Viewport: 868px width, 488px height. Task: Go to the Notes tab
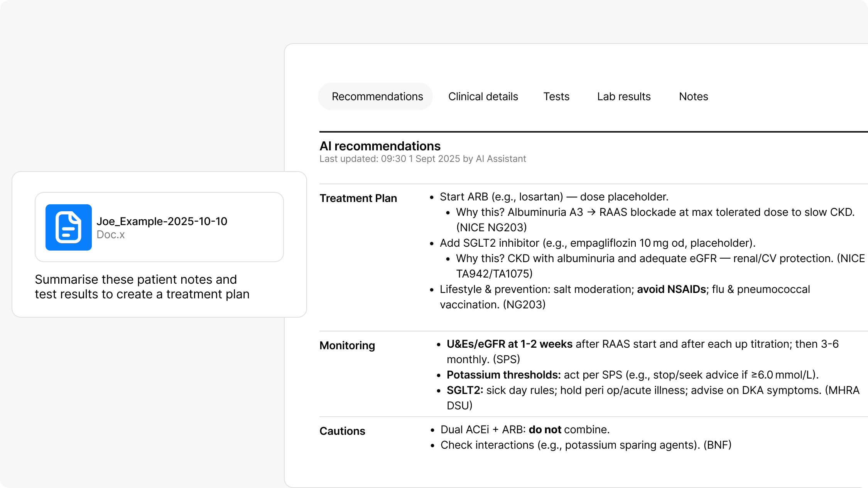pos(693,96)
